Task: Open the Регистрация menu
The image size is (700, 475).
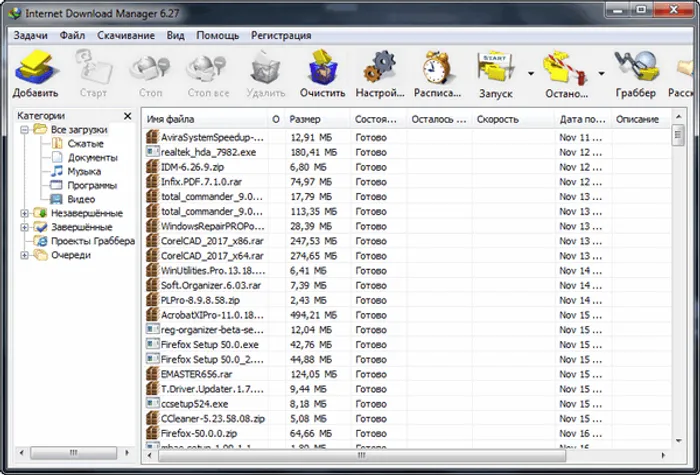Action: click(x=281, y=36)
